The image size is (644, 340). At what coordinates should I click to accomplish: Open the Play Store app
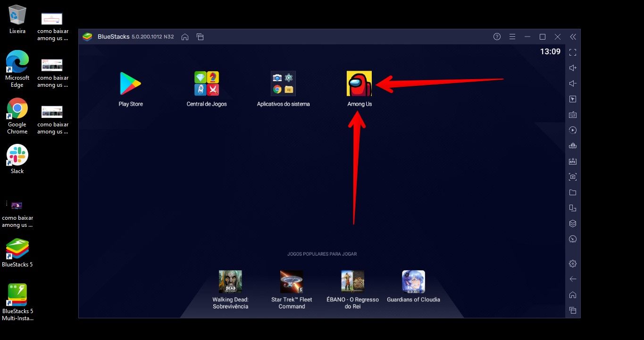pos(130,83)
